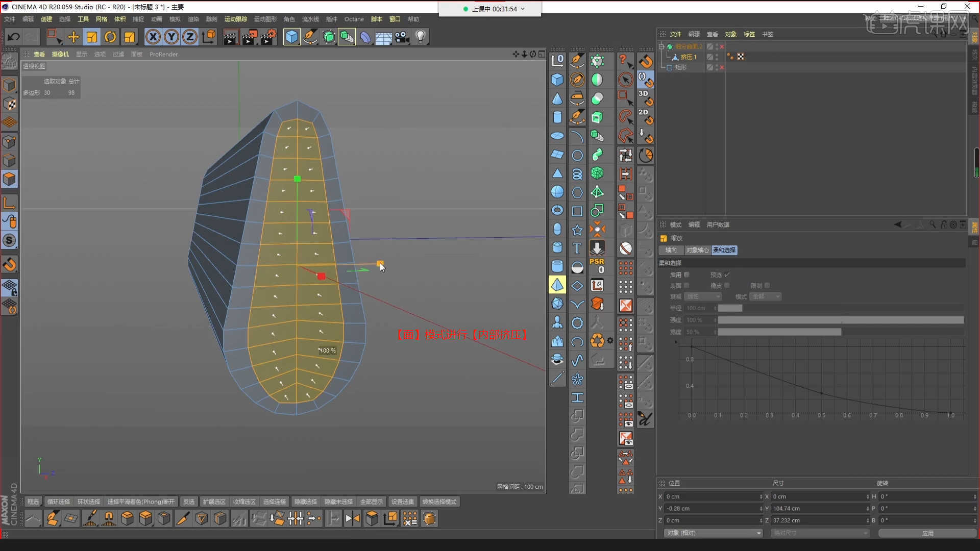Select the Rotate tool icon

tap(110, 37)
